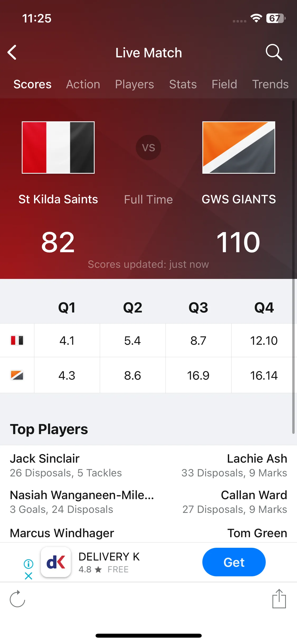Screen dimensions: 297x644
Task: Tap small GWS flag in table
Action: tap(17, 375)
